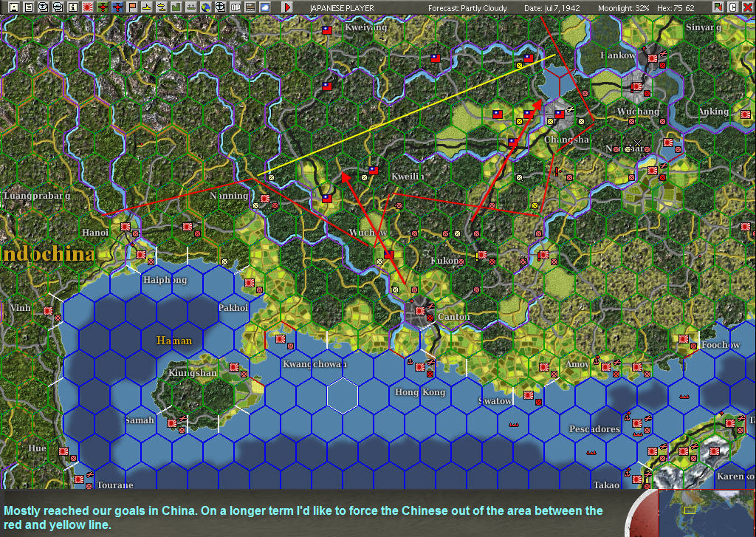Click the cloud weather icon

265,7
